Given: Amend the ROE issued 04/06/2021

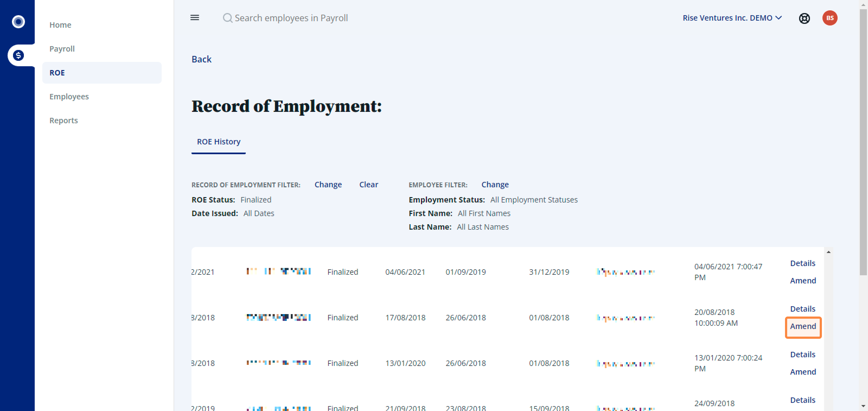Looking at the screenshot, I should tap(803, 281).
